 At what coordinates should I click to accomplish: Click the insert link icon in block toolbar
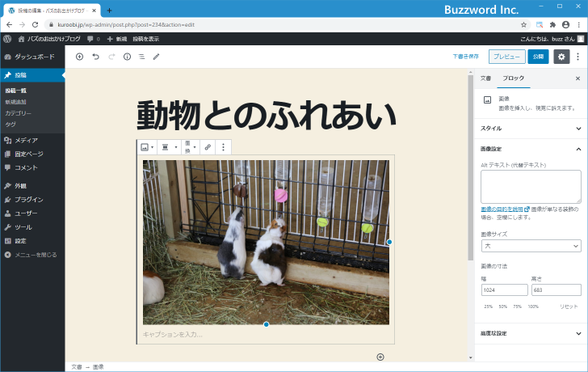(208, 147)
